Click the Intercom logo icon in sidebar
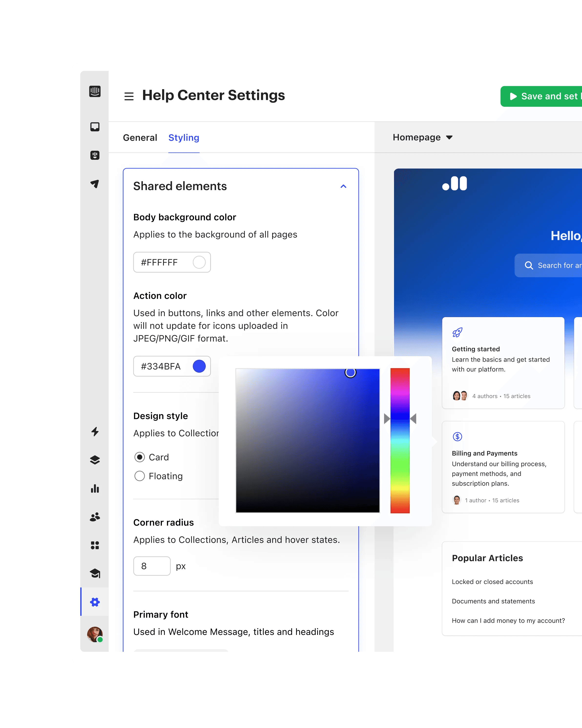The image size is (582, 728). tap(95, 92)
